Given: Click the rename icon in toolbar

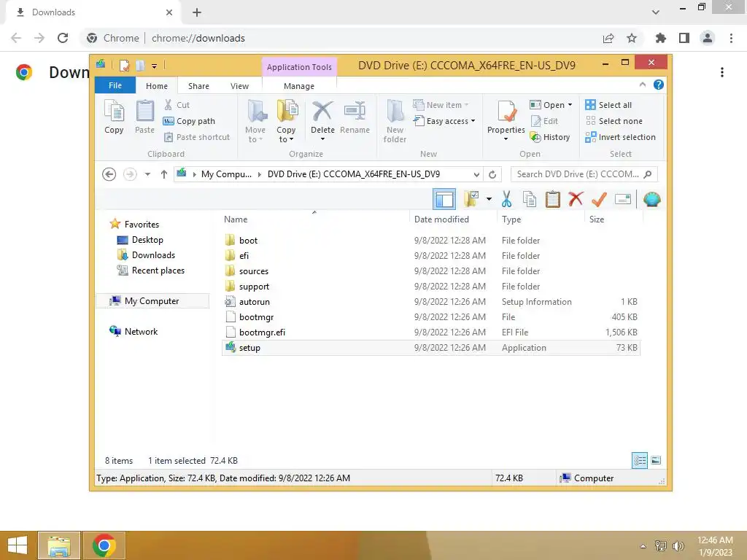Looking at the screenshot, I should [x=623, y=199].
